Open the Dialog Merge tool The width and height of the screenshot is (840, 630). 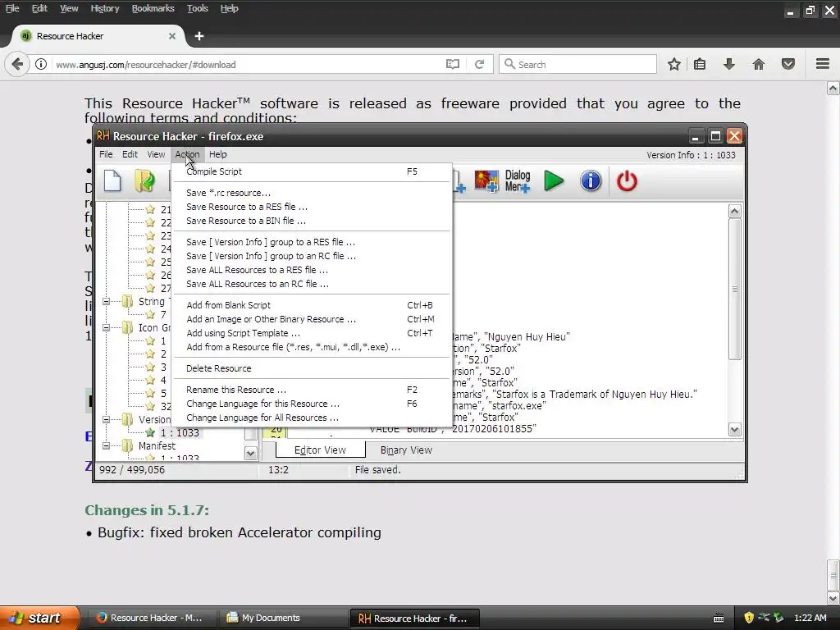click(x=518, y=181)
